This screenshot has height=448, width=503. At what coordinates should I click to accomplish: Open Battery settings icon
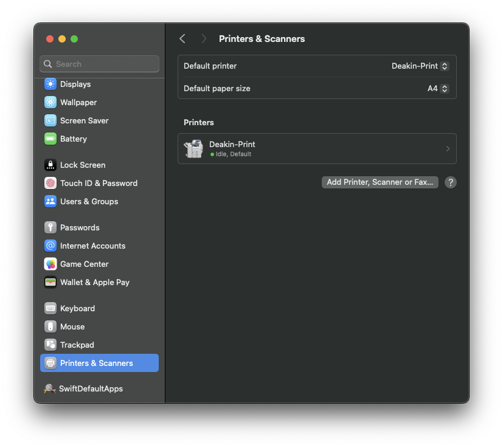(50, 139)
